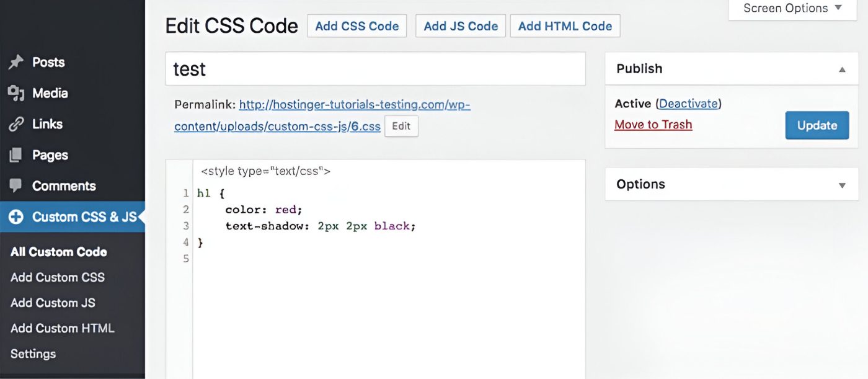Screen dimensions: 868x379
Task: Expand the Options panel
Action: point(842,184)
